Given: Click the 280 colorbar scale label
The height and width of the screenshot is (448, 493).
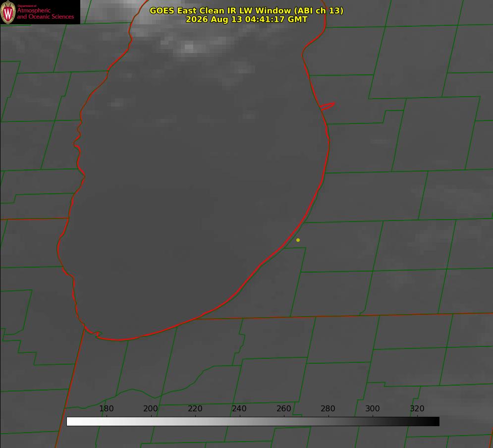Looking at the screenshot, I should pos(328,409).
